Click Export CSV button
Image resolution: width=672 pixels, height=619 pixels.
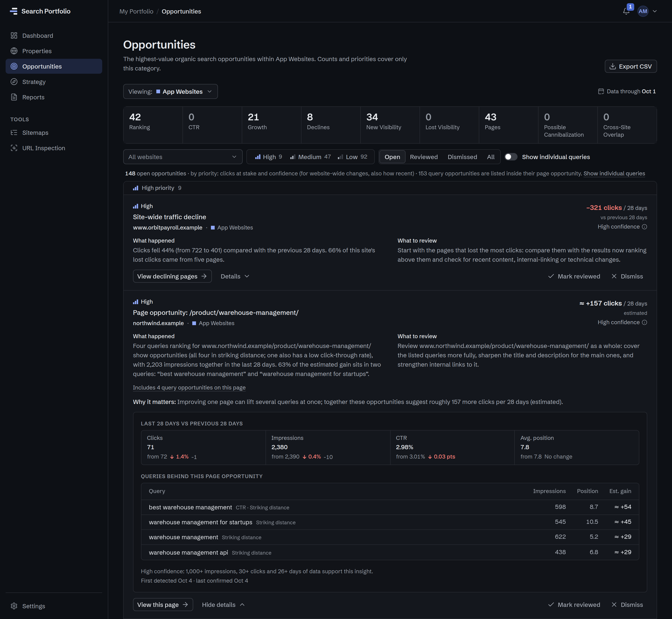630,66
